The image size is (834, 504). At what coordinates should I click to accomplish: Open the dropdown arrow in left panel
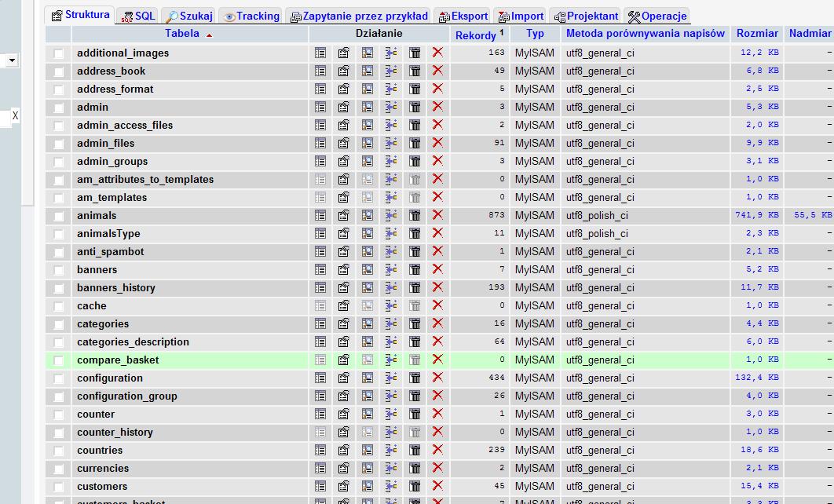coord(12,60)
